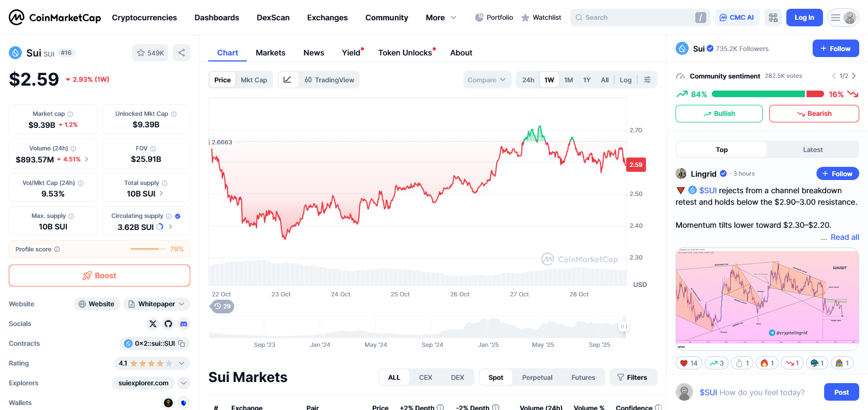Copy the 0x2::sui::SUI contract address

click(181, 344)
